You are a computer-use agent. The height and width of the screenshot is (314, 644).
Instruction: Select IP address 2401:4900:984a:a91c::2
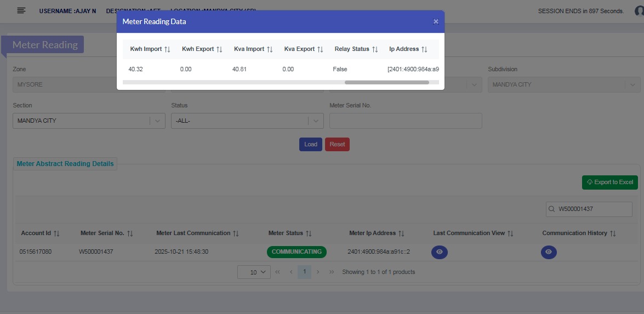[379, 252]
